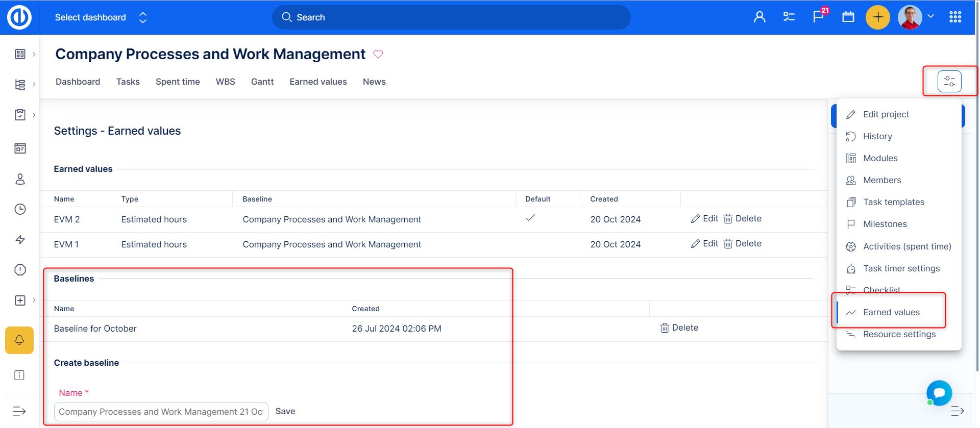Image resolution: width=980 pixels, height=428 pixels.
Task: Switch to the Gantt tab
Action: click(x=262, y=82)
